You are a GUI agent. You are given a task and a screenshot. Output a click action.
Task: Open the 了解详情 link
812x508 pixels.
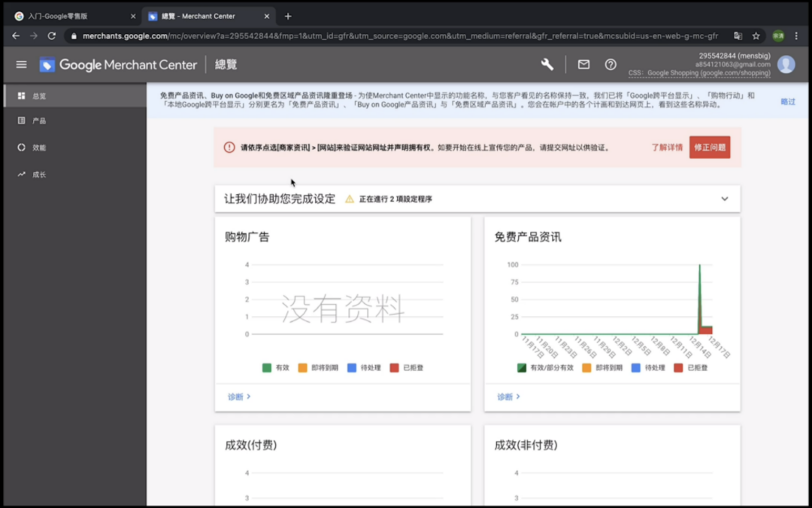[665, 148]
